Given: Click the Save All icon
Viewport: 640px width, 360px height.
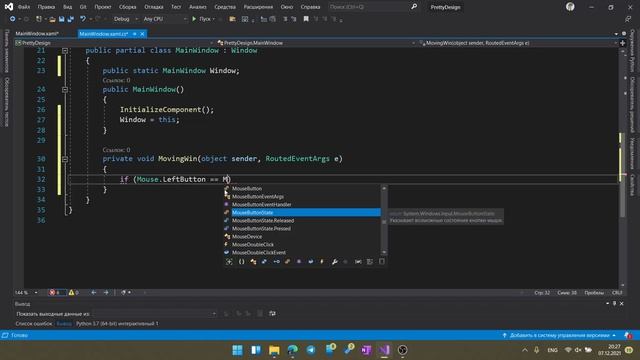Looking at the screenshot, I should (x=70, y=19).
